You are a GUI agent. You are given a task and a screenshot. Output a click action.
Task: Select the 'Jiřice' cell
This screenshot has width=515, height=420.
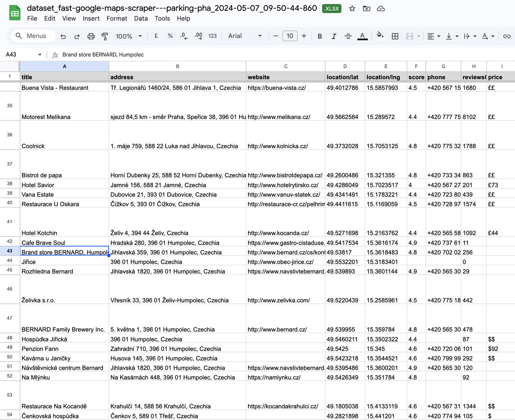pos(64,262)
